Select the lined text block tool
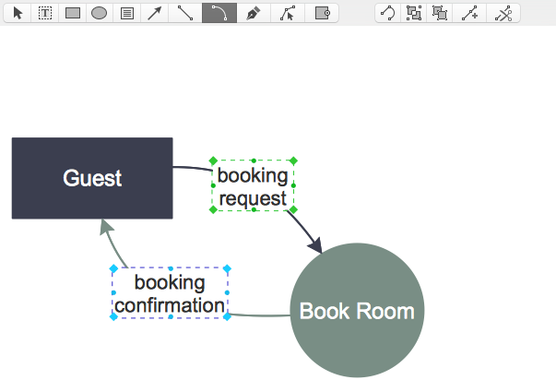Viewport: 556px width, 392px height. [x=127, y=13]
